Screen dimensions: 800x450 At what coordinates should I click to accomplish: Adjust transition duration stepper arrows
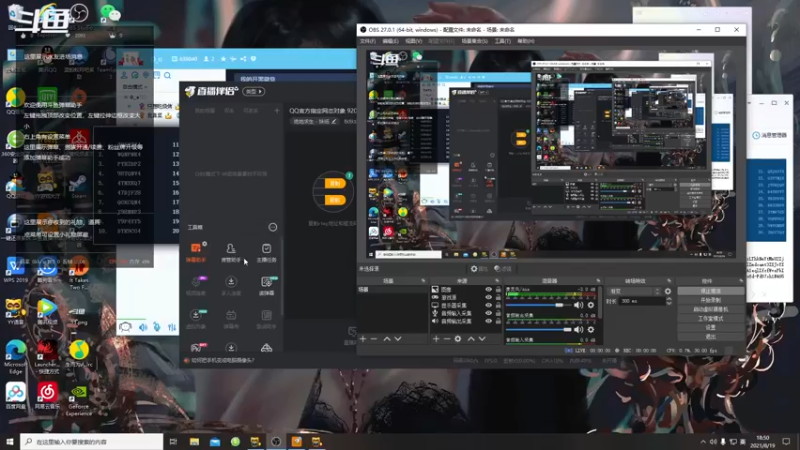669,301
